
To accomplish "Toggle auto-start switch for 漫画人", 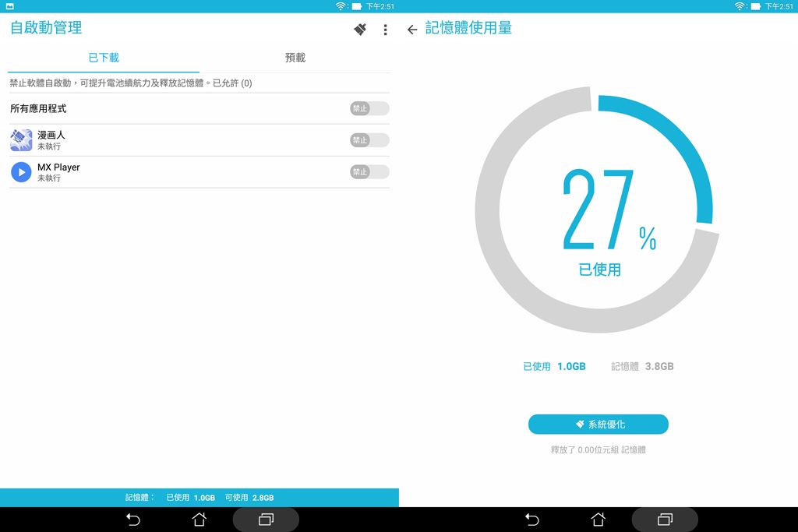I will click(x=369, y=140).
